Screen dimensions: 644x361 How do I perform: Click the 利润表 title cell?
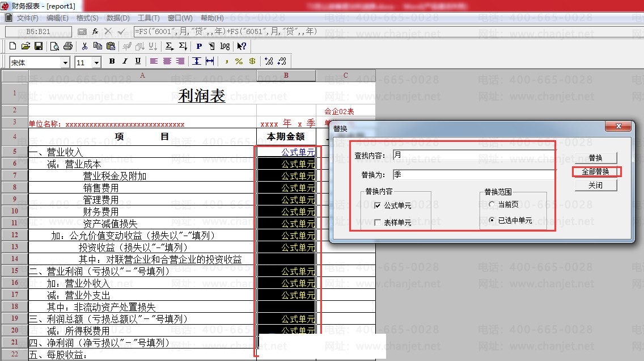pyautogui.click(x=202, y=95)
